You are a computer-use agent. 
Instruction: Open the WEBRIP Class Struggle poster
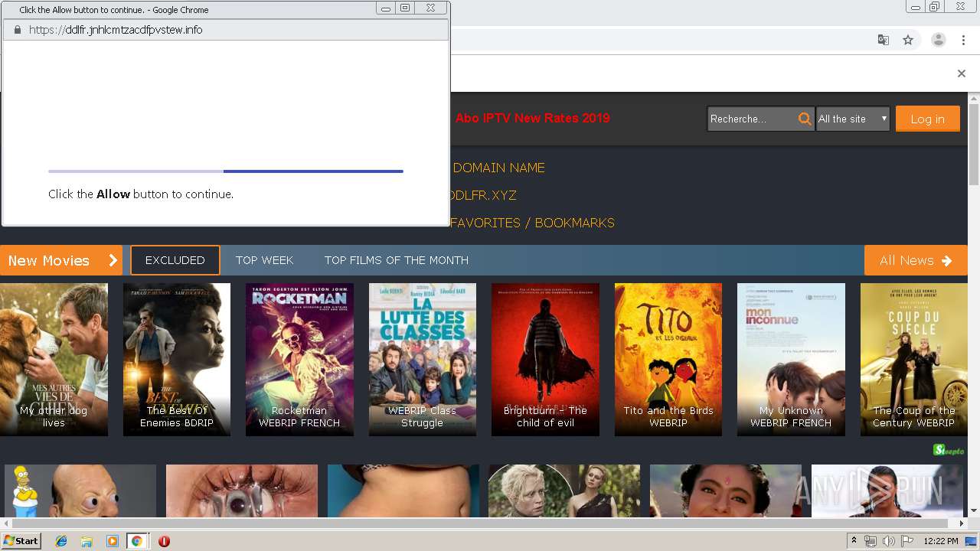click(423, 360)
